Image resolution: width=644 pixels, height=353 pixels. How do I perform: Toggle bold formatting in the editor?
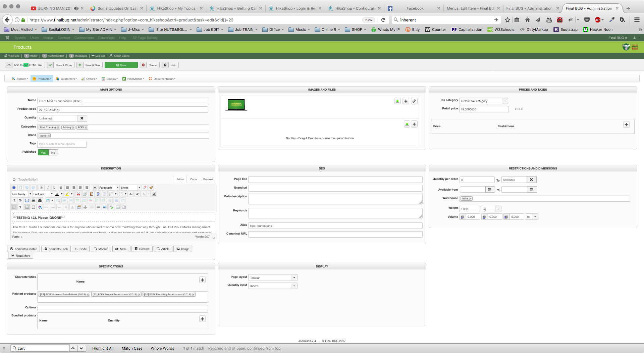[x=41, y=188]
